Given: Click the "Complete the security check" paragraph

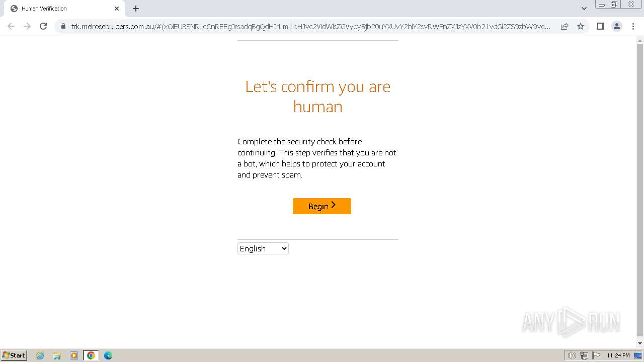Looking at the screenshot, I should (x=317, y=158).
